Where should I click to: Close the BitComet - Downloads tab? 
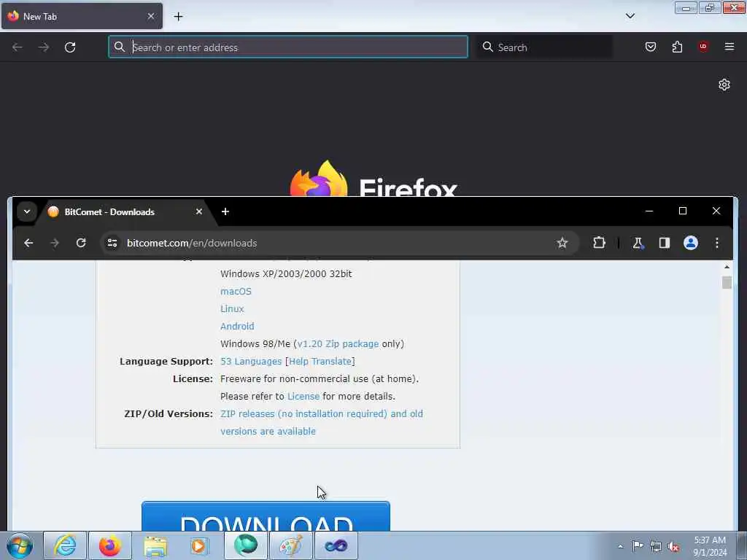(x=199, y=211)
